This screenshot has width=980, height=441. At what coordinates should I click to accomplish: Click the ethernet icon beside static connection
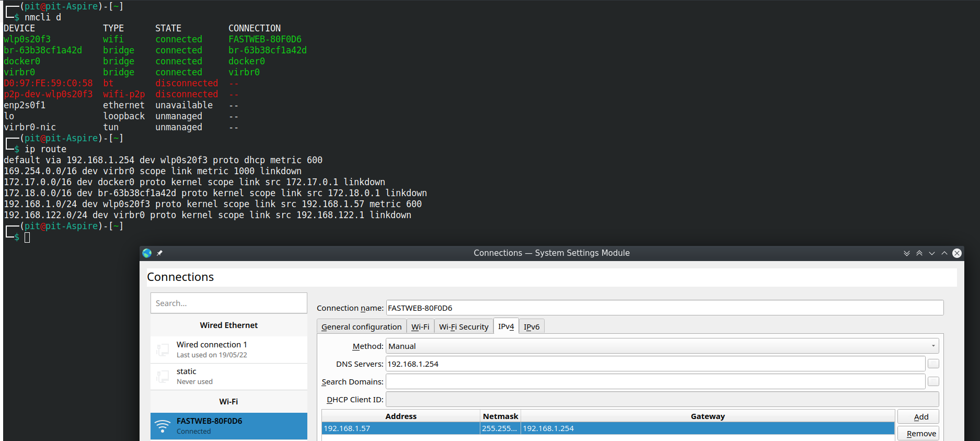click(x=163, y=376)
